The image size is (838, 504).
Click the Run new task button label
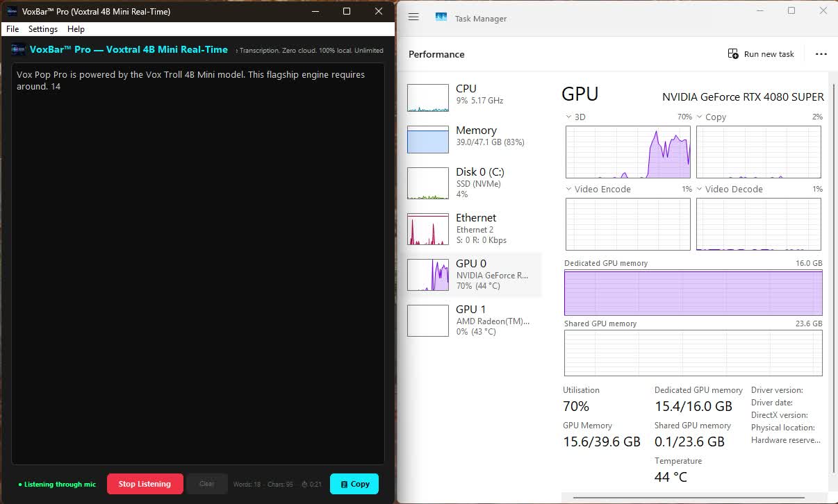768,53
